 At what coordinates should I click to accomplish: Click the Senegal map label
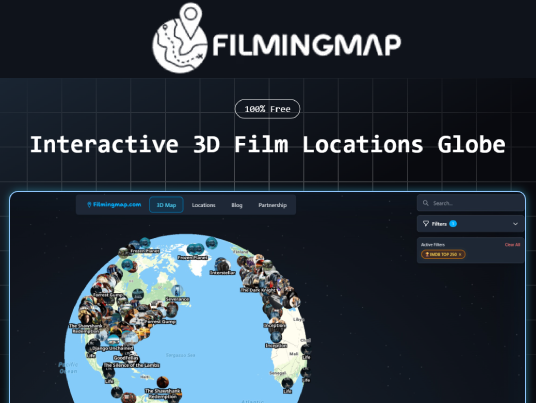(278, 373)
